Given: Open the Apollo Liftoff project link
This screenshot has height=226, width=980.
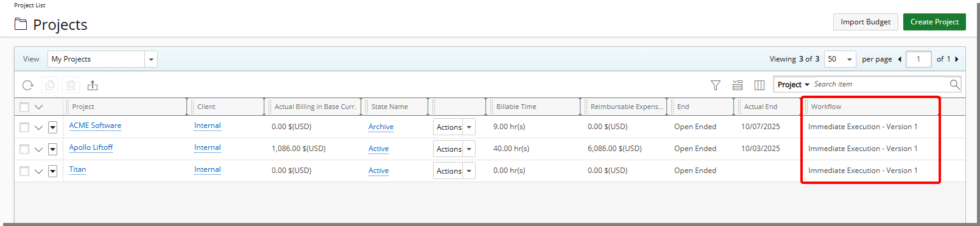Looking at the screenshot, I should (x=91, y=147).
